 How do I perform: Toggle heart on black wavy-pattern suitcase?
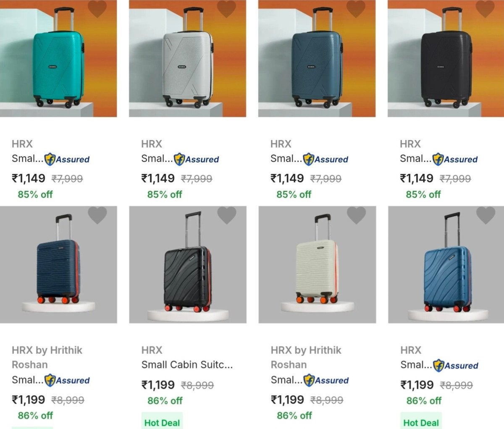[226, 215]
